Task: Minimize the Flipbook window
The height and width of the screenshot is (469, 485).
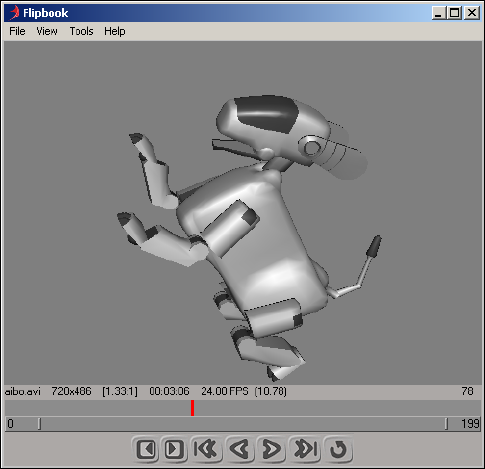Action: coord(439,13)
